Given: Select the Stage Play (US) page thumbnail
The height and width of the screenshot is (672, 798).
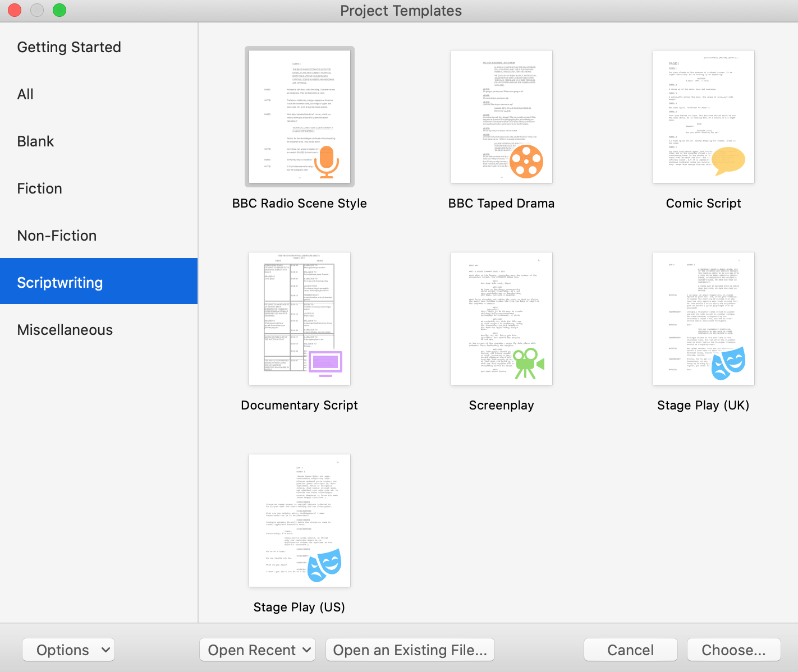Looking at the screenshot, I should click(300, 521).
